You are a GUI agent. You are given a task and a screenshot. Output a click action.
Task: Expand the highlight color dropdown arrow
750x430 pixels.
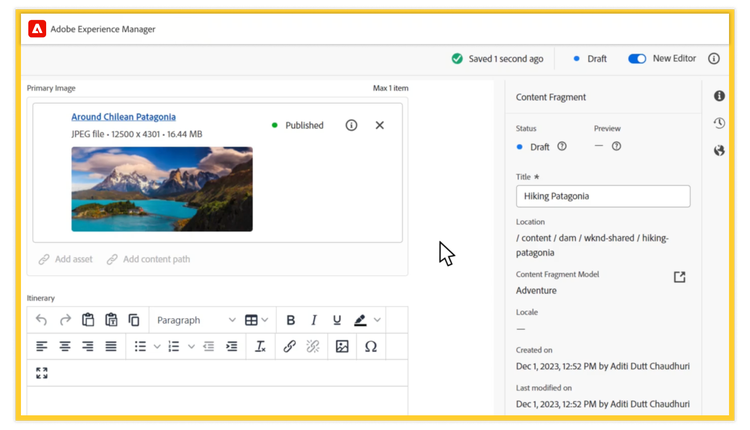pyautogui.click(x=377, y=320)
